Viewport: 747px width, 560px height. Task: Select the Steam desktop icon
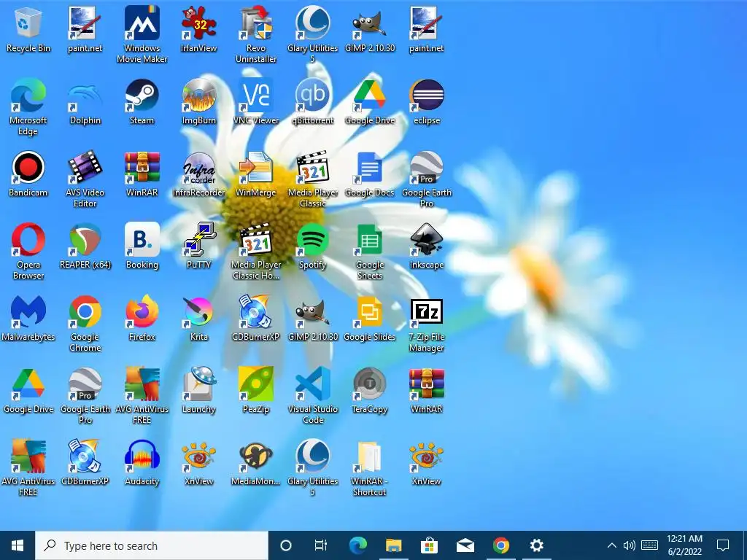(x=142, y=102)
